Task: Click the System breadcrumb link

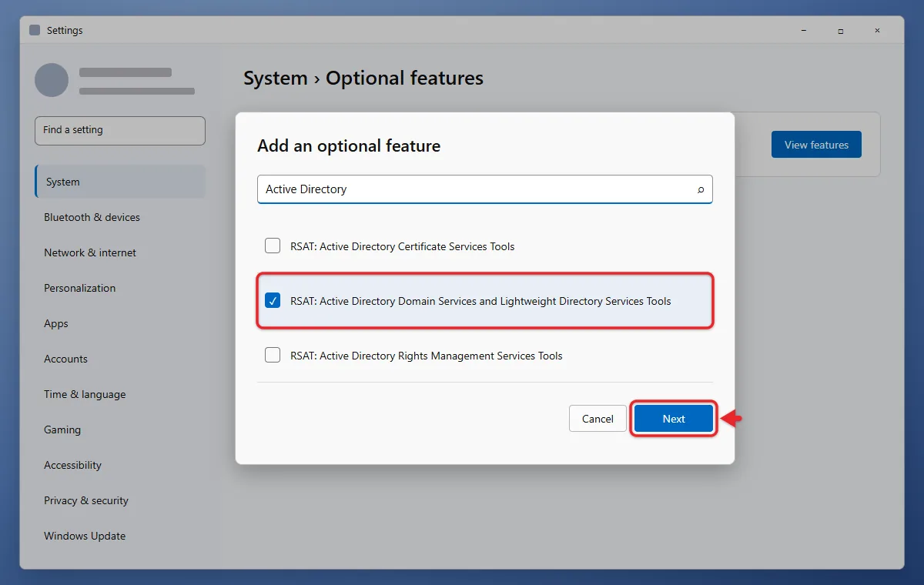Action: 276,79
